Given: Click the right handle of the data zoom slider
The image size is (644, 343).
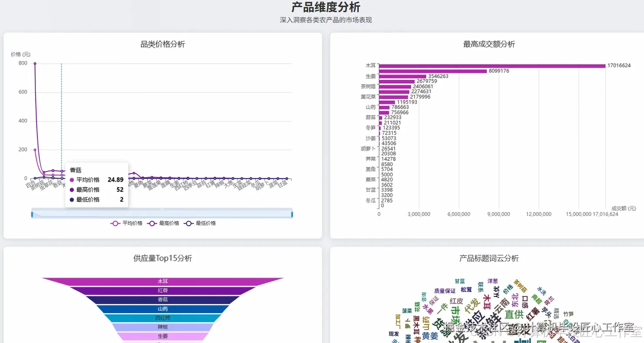Looking at the screenshot, I should tap(292, 214).
